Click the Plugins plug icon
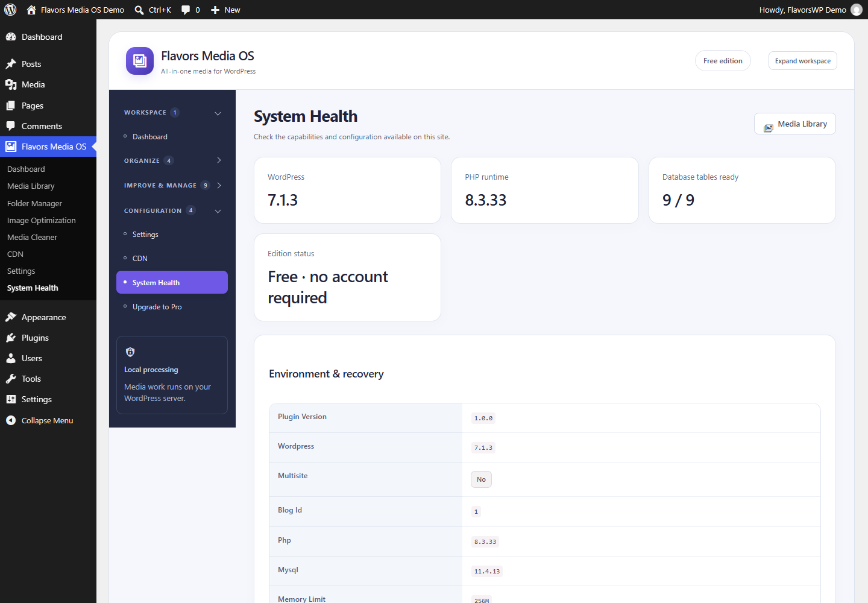Viewport: 868px width, 603px height. 11,338
